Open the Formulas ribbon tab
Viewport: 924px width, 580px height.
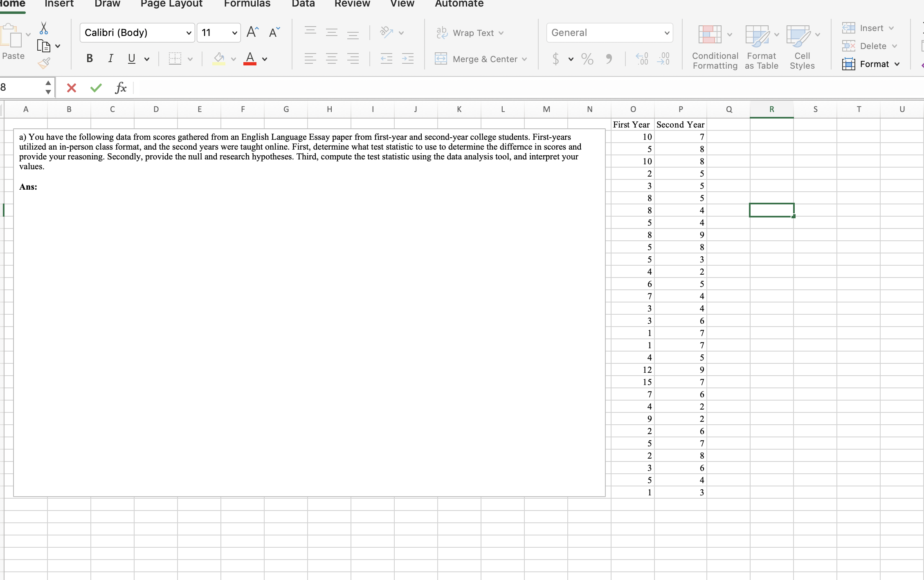click(x=247, y=4)
